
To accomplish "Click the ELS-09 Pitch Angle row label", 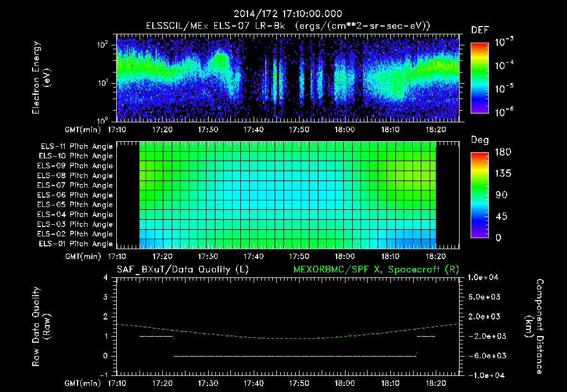I will coord(75,166).
